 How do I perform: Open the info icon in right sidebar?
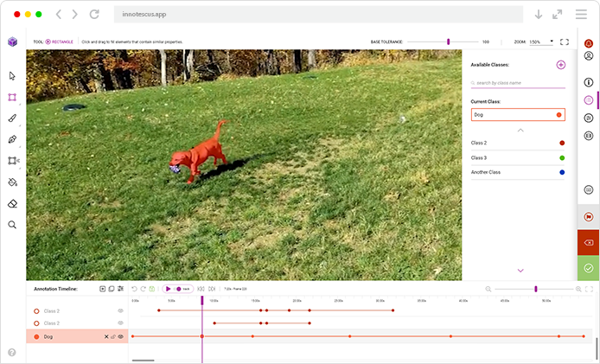589,82
